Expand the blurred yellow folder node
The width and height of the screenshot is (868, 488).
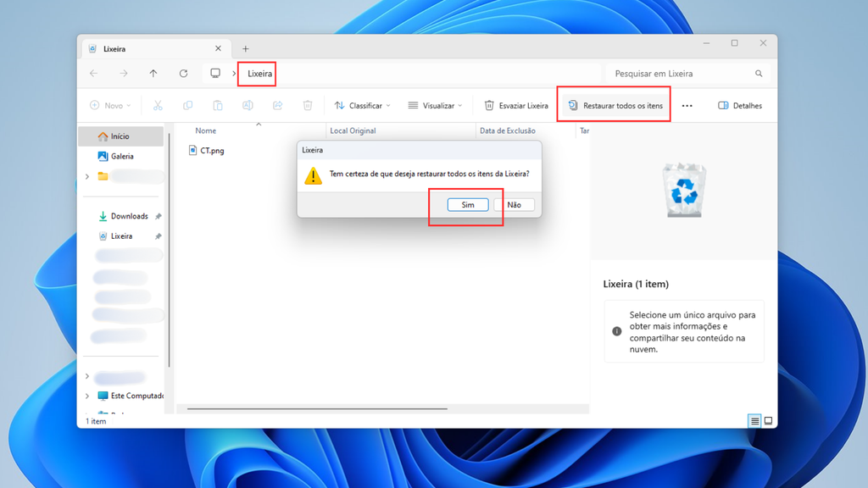pyautogui.click(x=87, y=176)
